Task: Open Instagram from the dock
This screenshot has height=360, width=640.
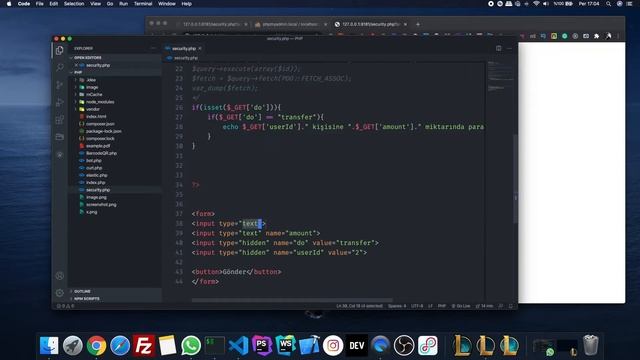Action: pos(333,346)
